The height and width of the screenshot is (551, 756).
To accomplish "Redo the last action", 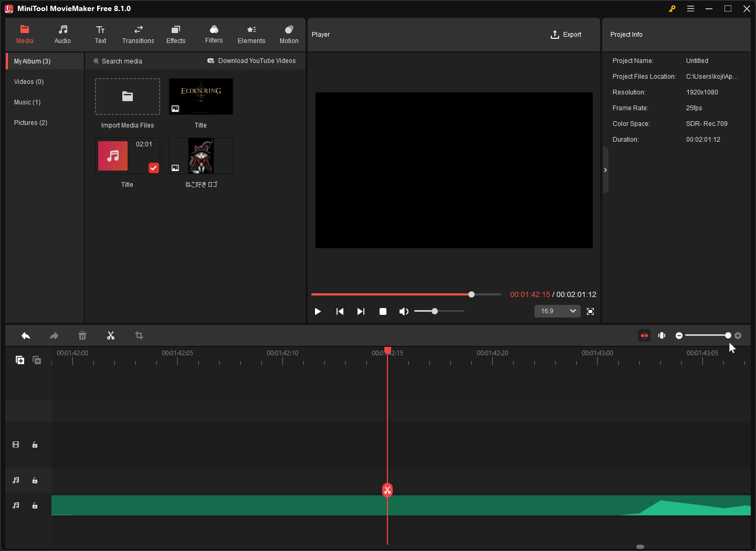I will click(x=54, y=336).
